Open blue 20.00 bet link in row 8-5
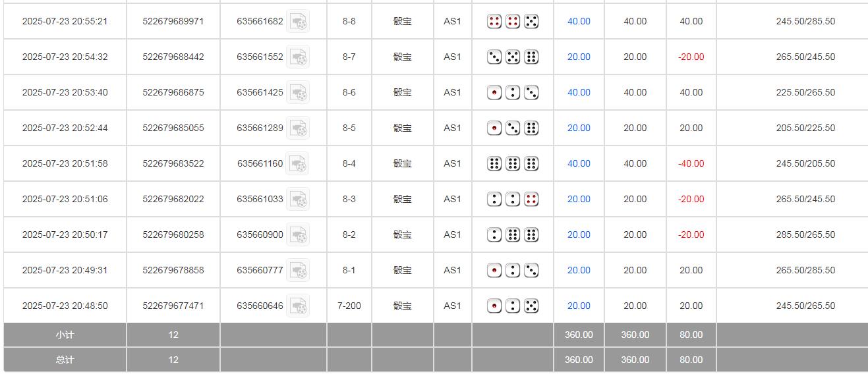 pyautogui.click(x=579, y=128)
